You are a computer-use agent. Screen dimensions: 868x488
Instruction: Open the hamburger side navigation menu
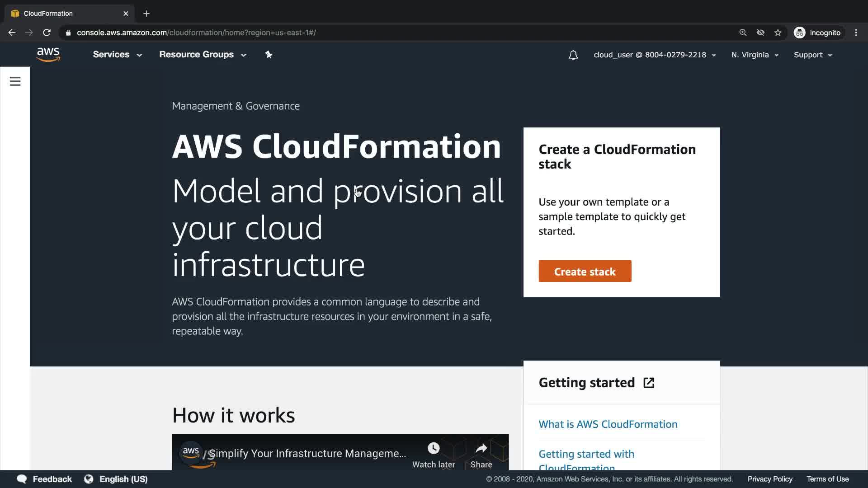[x=15, y=81]
